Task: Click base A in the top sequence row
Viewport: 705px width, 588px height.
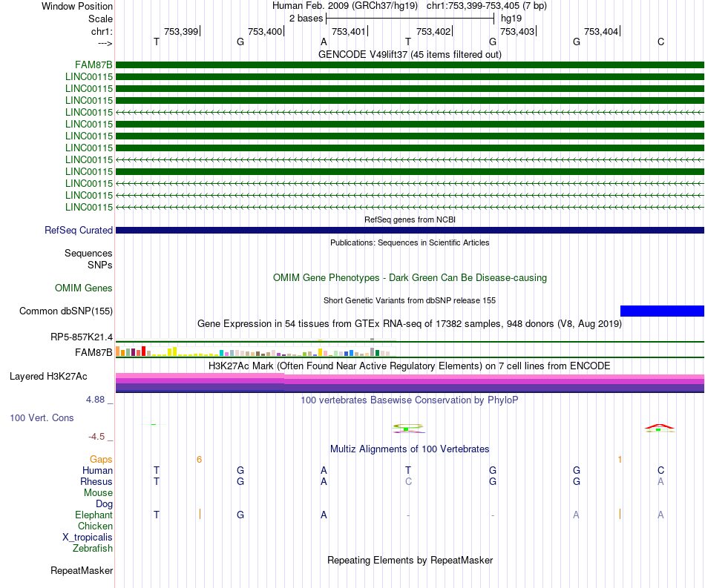Action: pos(324,42)
